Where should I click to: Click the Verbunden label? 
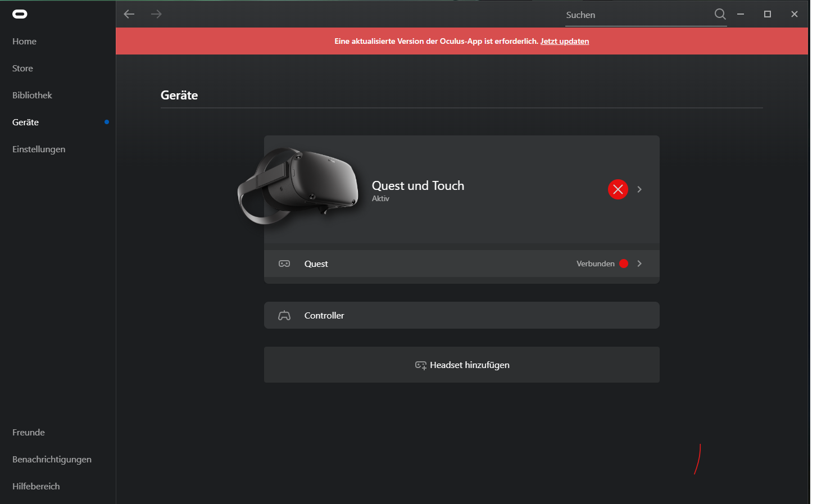(596, 264)
